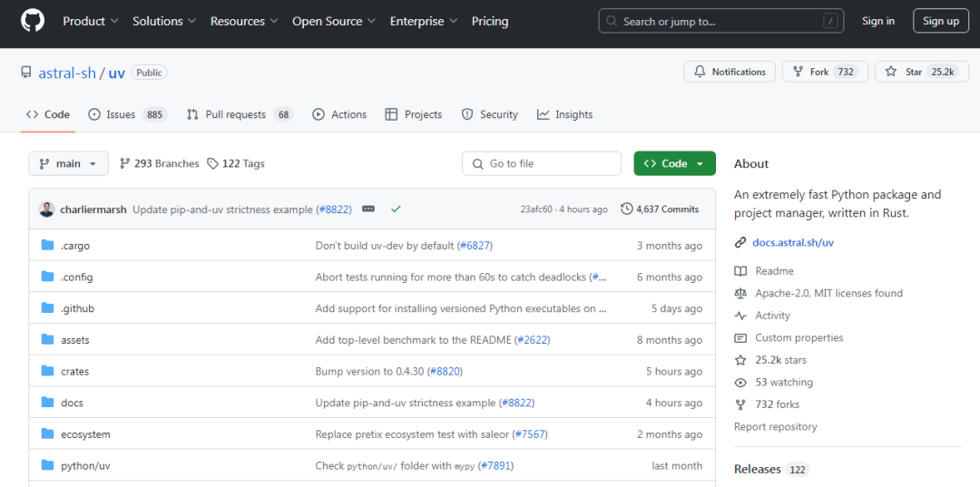This screenshot has width=980, height=487.
Task: Jump to the Readme section link
Action: (x=774, y=271)
